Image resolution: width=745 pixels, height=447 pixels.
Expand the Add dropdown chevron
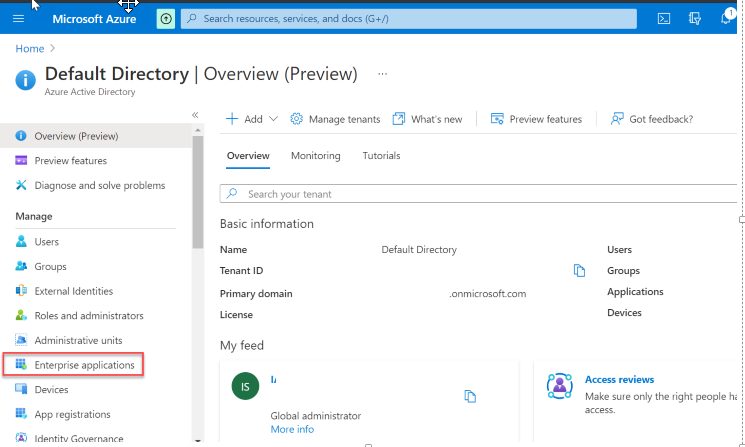(x=273, y=119)
